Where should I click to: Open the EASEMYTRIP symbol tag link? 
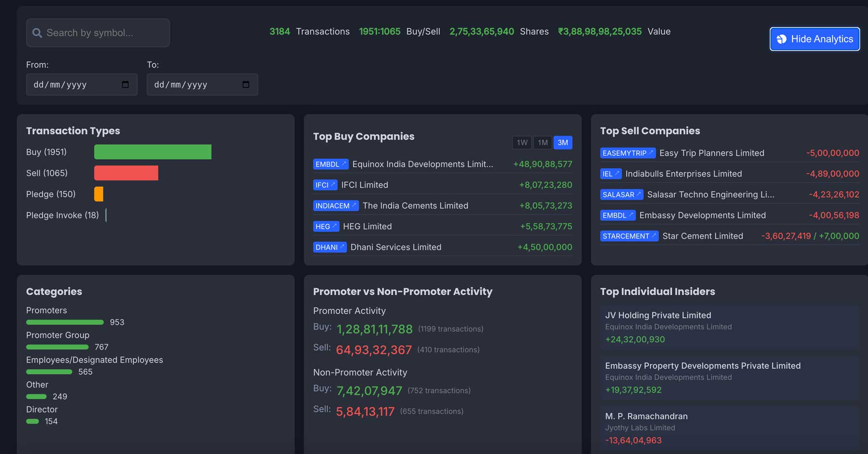(x=628, y=153)
